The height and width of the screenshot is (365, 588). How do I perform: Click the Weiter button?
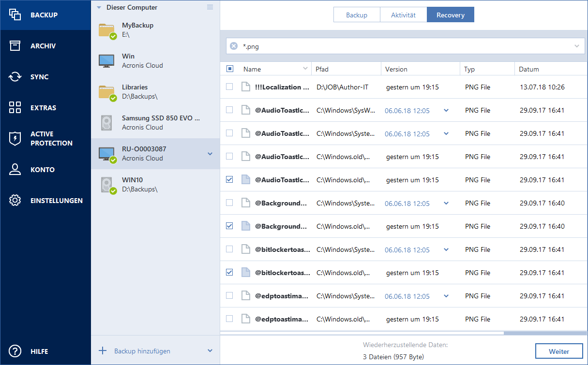pyautogui.click(x=559, y=351)
